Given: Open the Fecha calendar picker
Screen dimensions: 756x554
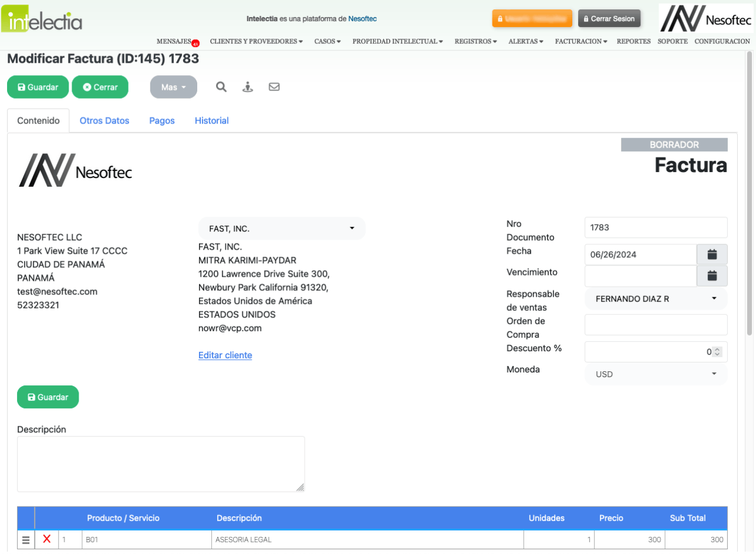Looking at the screenshot, I should click(x=712, y=254).
